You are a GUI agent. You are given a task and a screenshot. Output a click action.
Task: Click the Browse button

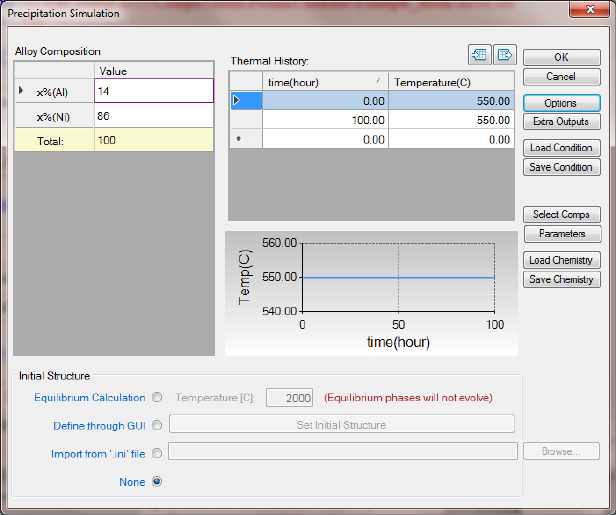coord(561,451)
